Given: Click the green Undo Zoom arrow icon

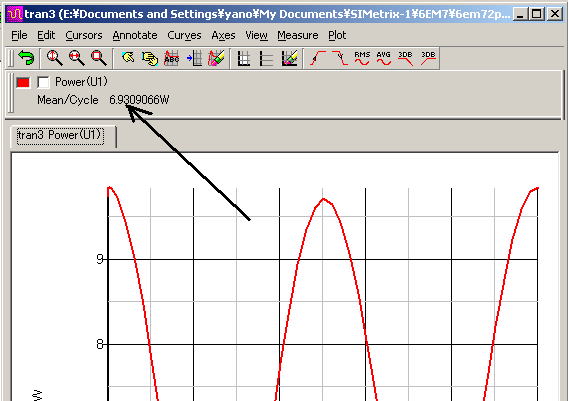Looking at the screenshot, I should pos(26,58).
